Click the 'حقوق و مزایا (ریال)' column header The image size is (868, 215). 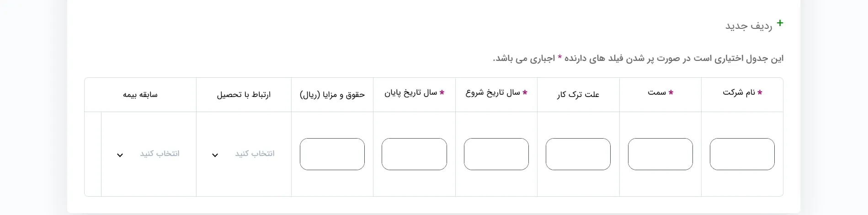click(x=332, y=95)
